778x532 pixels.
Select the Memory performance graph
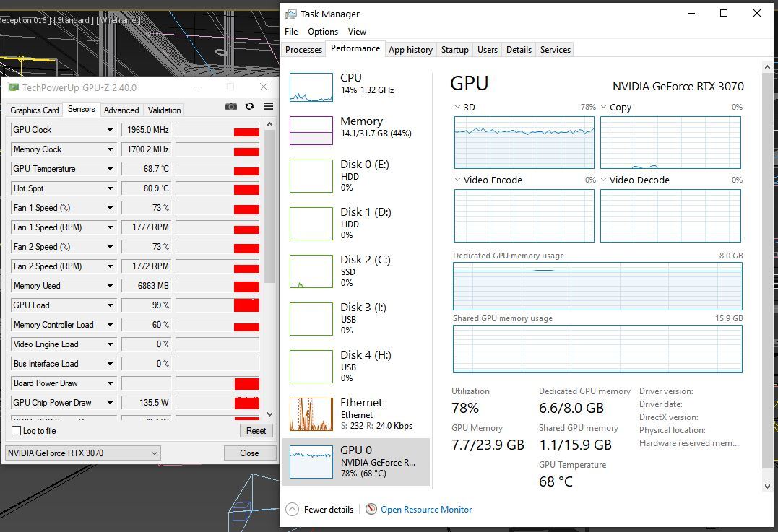pos(311,131)
